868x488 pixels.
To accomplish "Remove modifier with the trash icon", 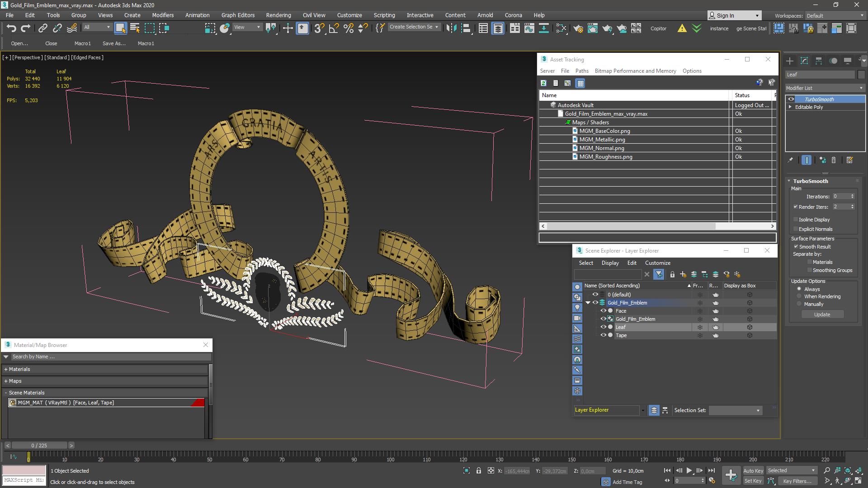I will click(x=834, y=160).
